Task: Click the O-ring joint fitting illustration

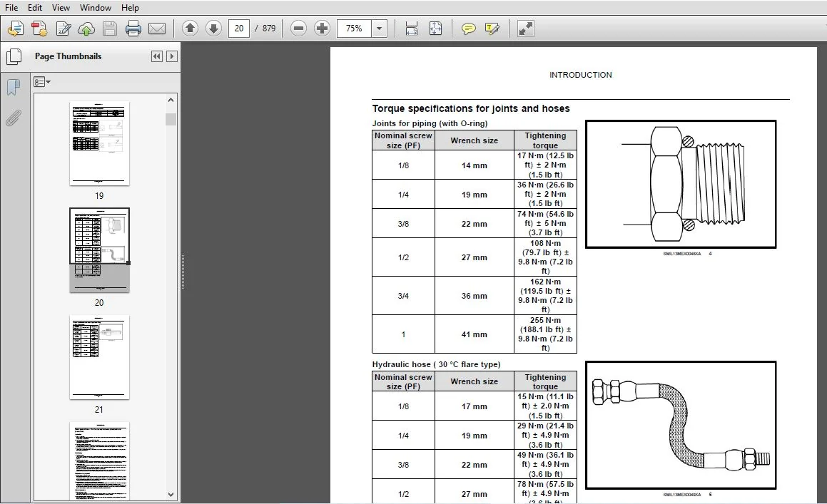Action: (681, 184)
